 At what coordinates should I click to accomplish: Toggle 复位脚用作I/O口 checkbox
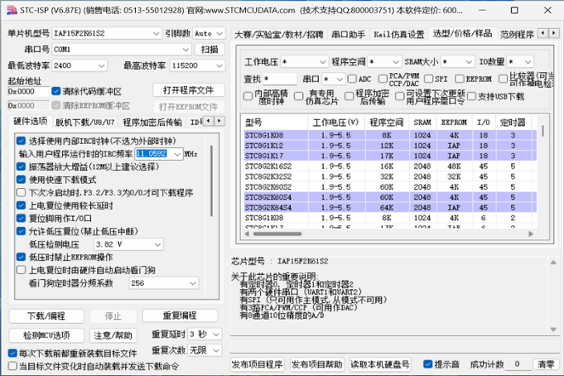[21, 218]
